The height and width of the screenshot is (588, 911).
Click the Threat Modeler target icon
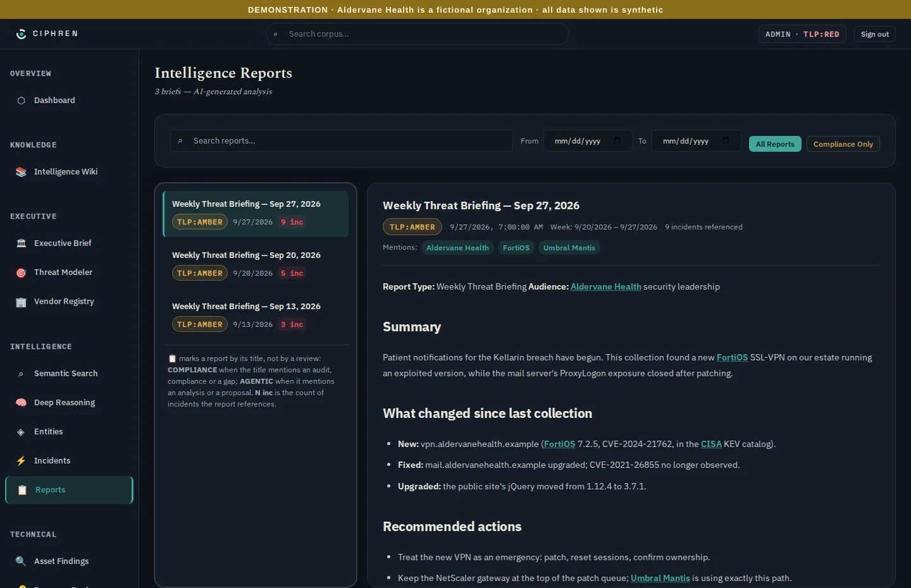22,273
